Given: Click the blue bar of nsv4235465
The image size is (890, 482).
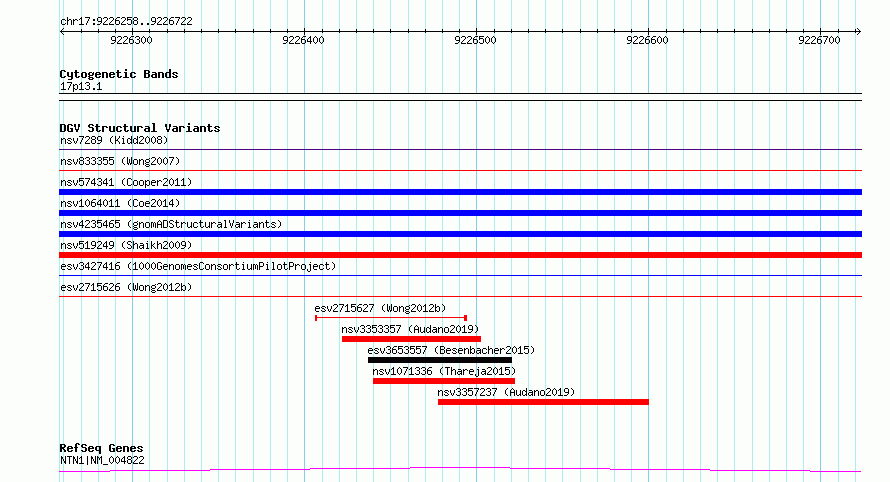Looking at the screenshot, I should point(460,234).
